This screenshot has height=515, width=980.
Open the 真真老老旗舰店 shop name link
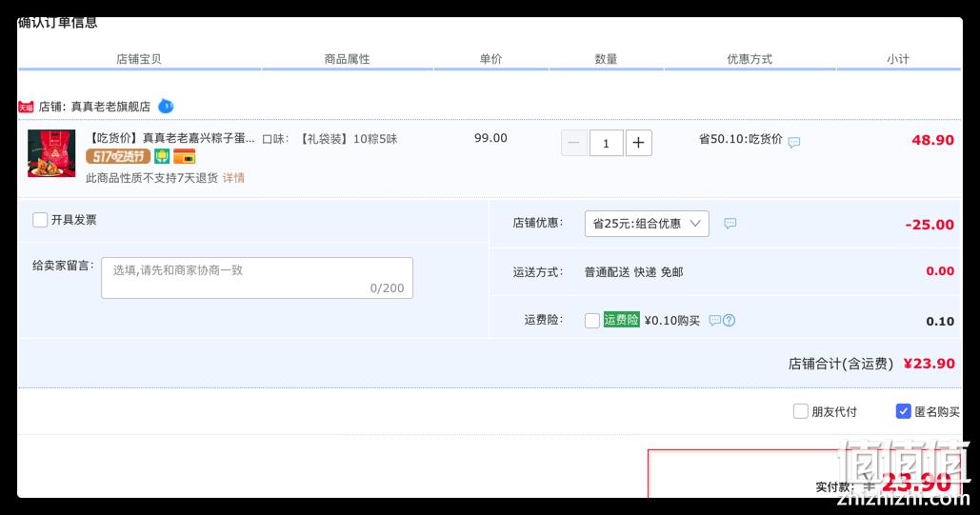click(110, 107)
